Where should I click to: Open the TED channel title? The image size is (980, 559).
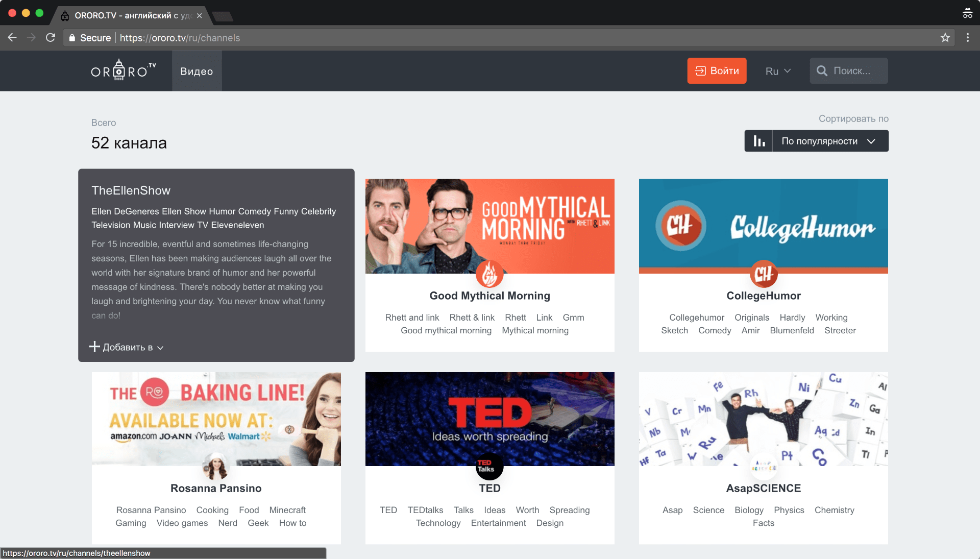pyautogui.click(x=489, y=488)
